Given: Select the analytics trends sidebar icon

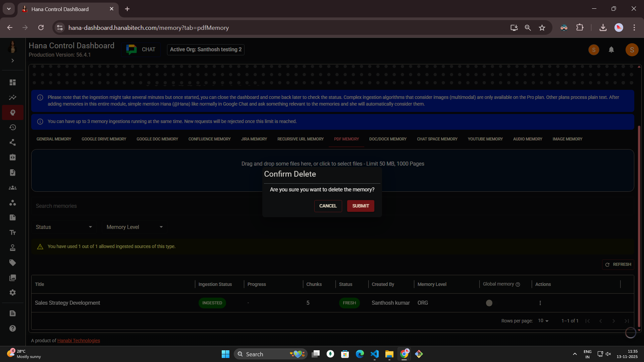Looking at the screenshot, I should click(12, 97).
